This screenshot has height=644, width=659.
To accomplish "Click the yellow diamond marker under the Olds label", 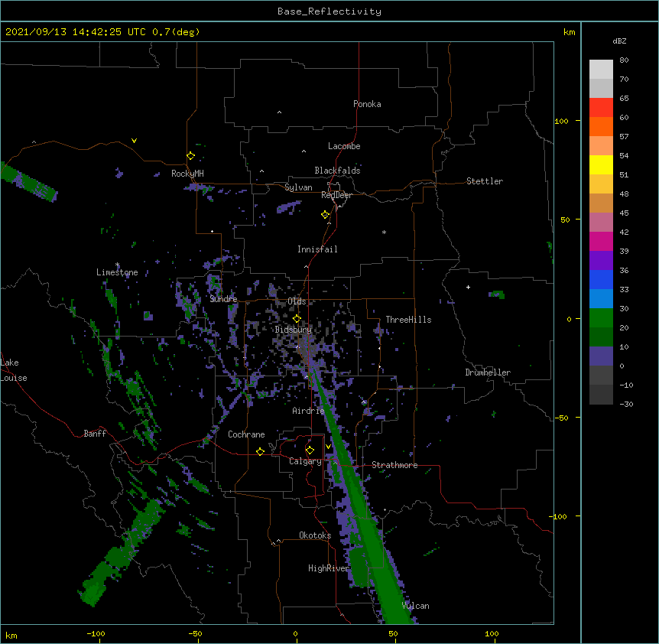I will click(297, 319).
